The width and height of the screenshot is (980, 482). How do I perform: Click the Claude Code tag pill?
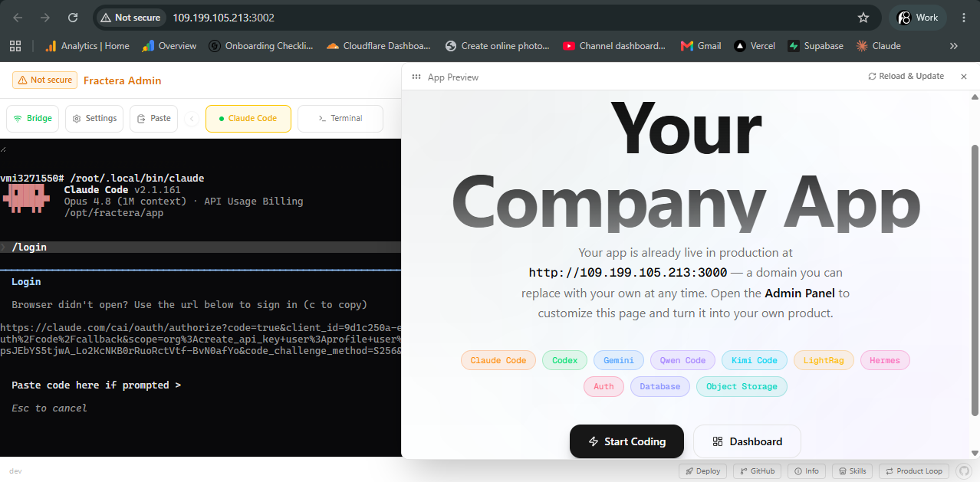pyautogui.click(x=498, y=360)
